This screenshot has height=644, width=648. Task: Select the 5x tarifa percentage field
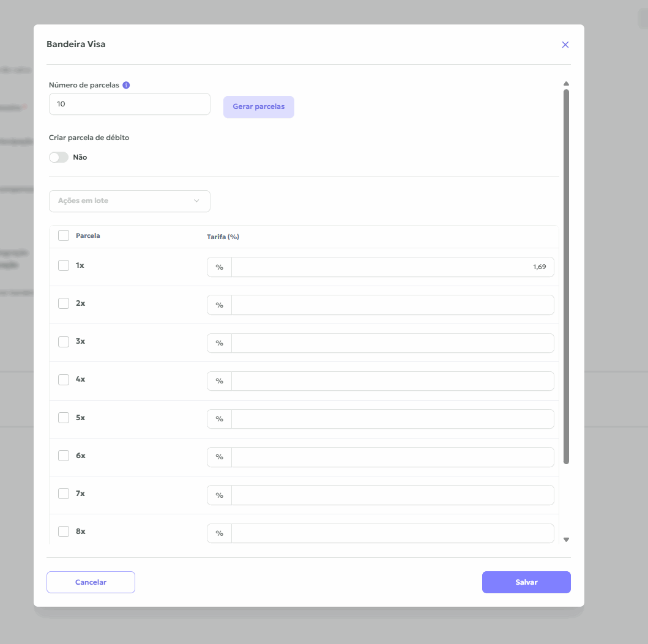(392, 419)
